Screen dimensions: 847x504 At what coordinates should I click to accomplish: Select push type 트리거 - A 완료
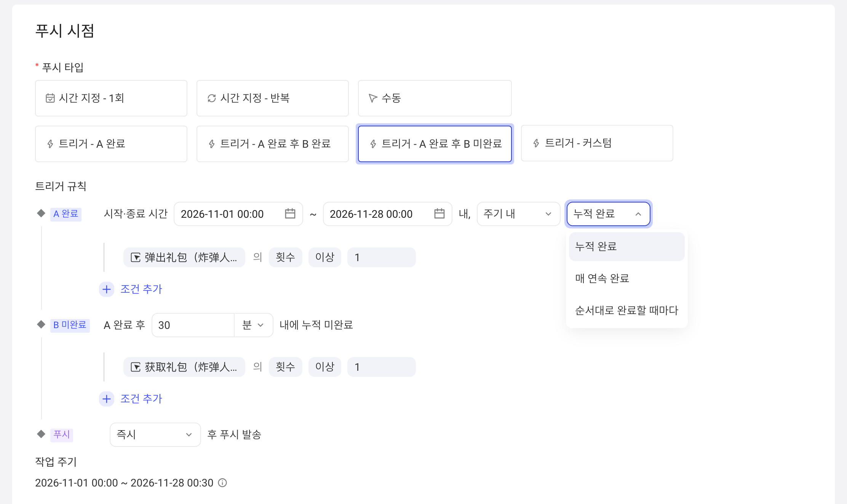[x=111, y=144]
